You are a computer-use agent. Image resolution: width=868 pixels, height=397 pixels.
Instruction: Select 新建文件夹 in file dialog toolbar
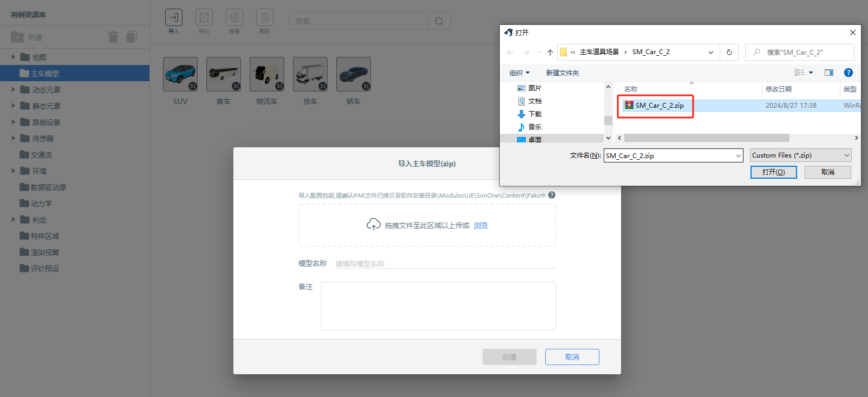(563, 73)
